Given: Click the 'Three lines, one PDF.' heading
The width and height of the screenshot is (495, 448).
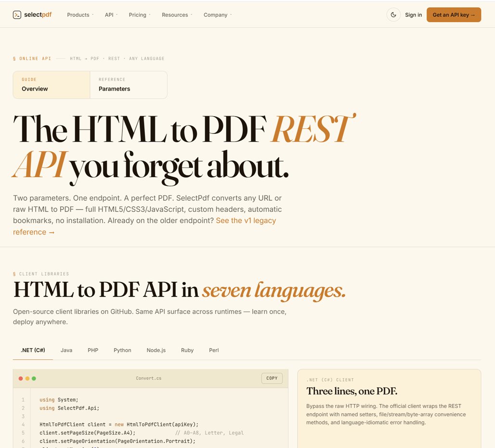Looking at the screenshot, I should click(x=352, y=391).
